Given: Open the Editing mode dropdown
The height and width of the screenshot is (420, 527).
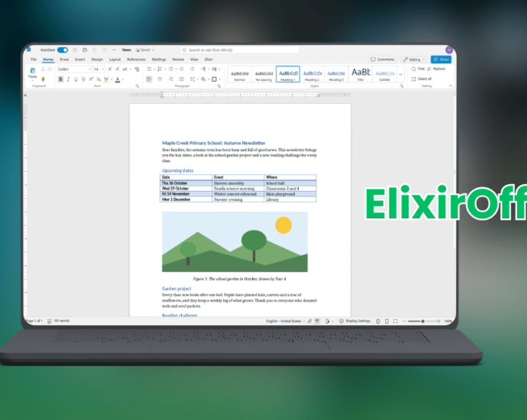Looking at the screenshot, I should pyautogui.click(x=414, y=60).
